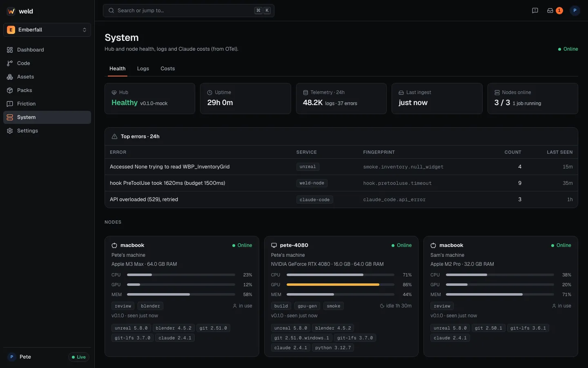Image resolution: width=588 pixels, height=368 pixels.
Task: Click the Settings gear icon in sidebar
Action: click(10, 131)
